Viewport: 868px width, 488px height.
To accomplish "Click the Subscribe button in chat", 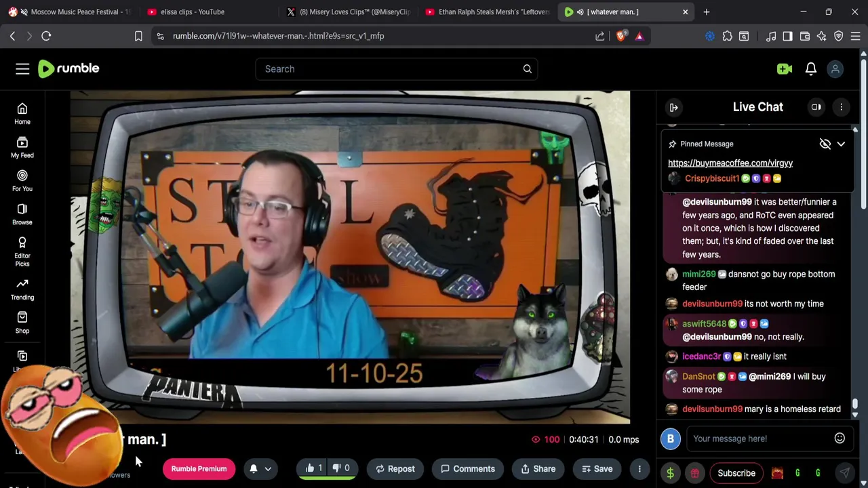I will click(x=736, y=473).
